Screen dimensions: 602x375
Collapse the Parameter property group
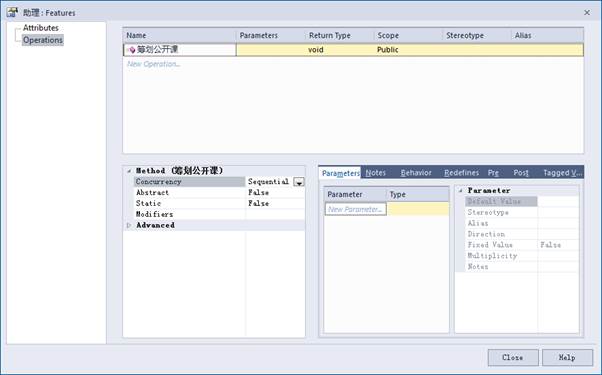[x=460, y=191]
